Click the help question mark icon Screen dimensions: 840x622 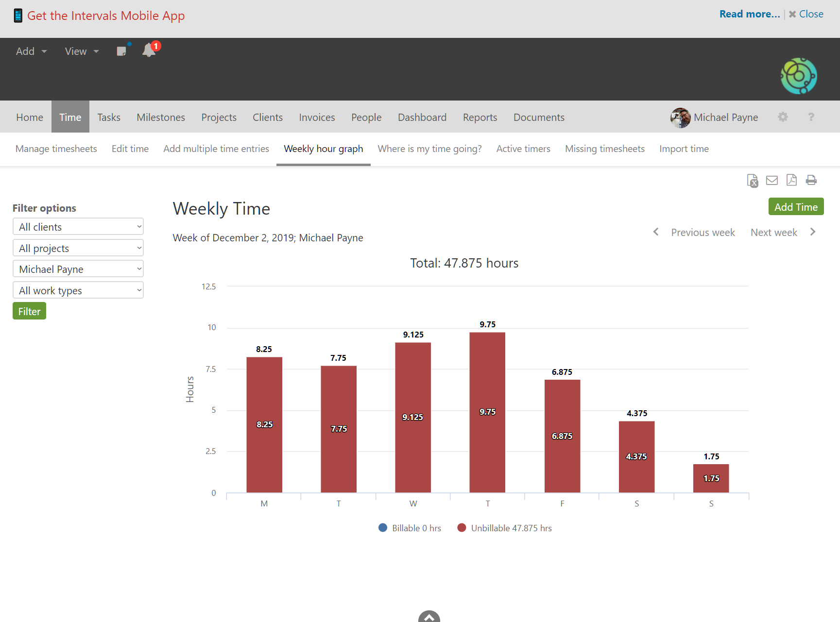click(x=810, y=117)
